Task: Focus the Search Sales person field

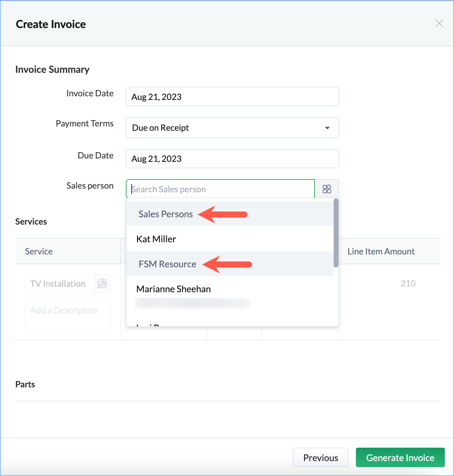Action: 220,189
